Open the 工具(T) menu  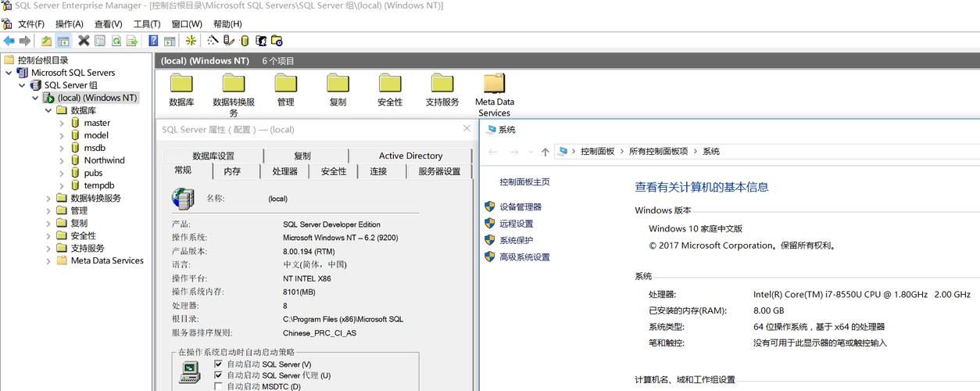147,24
